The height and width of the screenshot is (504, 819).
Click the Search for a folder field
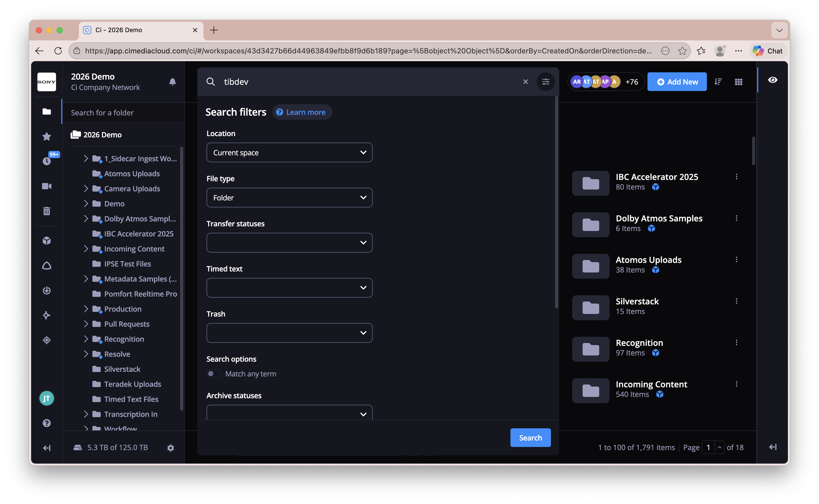pyautogui.click(x=124, y=113)
